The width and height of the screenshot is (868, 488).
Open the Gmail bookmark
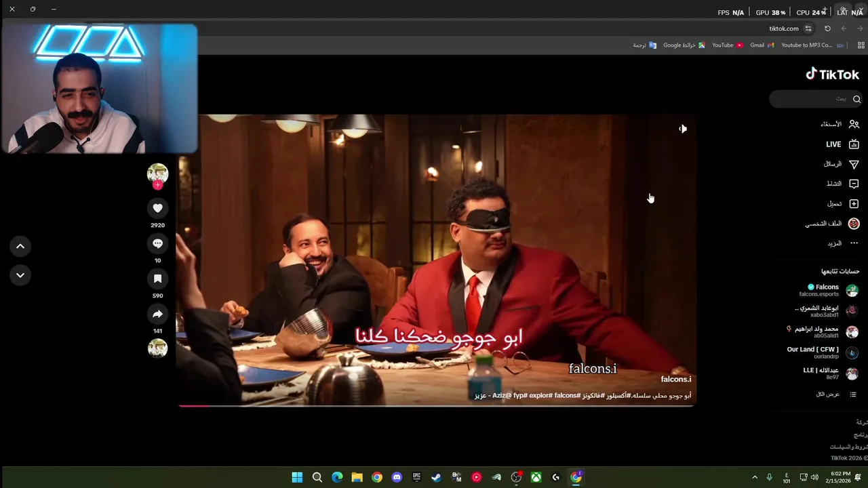coord(762,45)
